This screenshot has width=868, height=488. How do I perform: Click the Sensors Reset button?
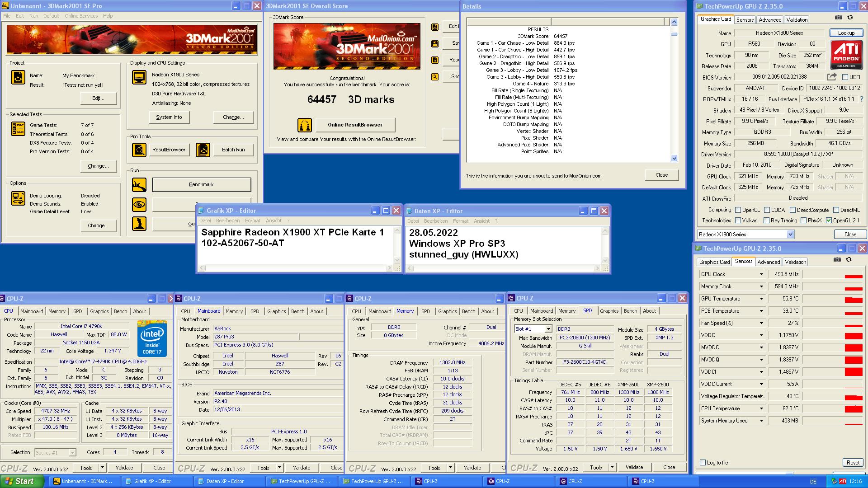853,463
